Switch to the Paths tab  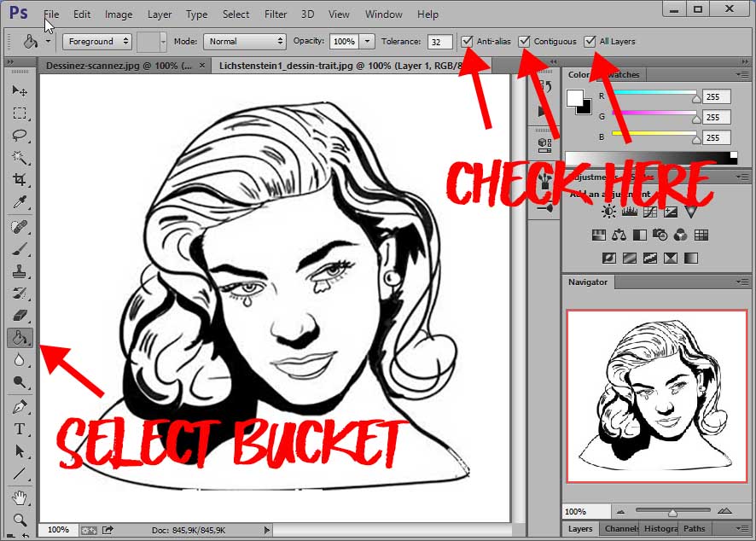pyautogui.click(x=694, y=528)
